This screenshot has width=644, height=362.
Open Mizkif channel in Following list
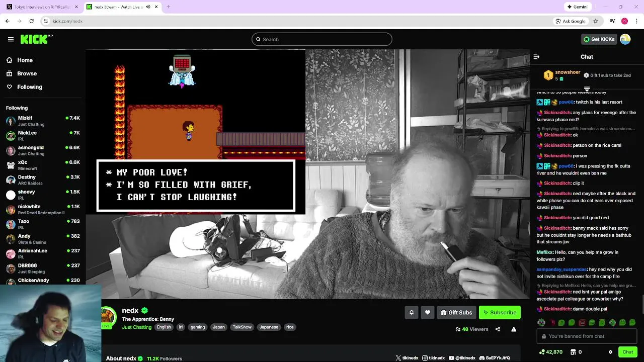[x=43, y=121]
